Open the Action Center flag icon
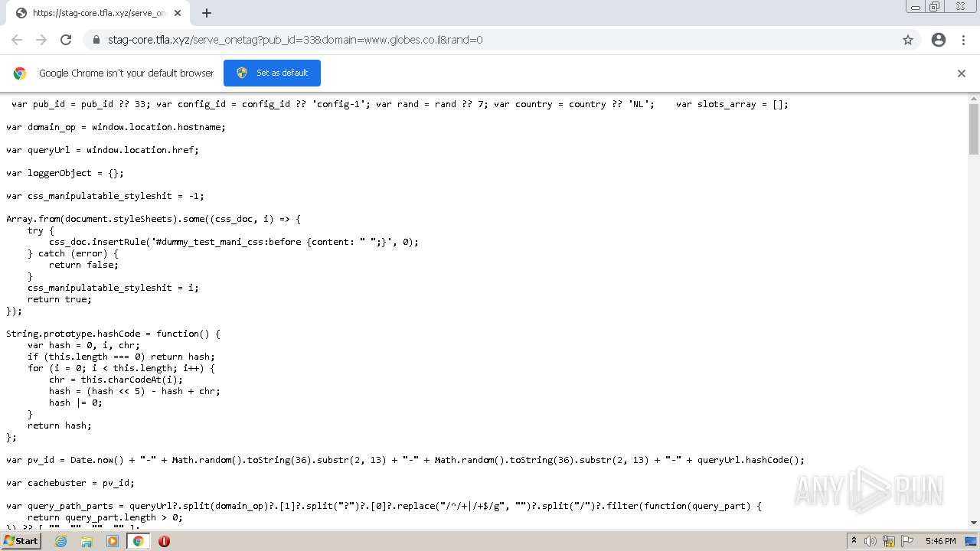The height and width of the screenshot is (551, 980). pos(907,541)
